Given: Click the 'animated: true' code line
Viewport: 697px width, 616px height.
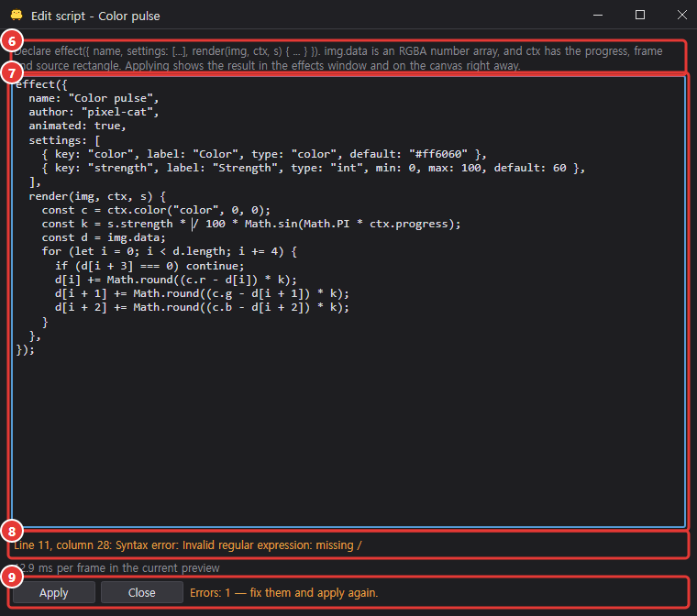Looking at the screenshot, I should pyautogui.click(x=77, y=126).
